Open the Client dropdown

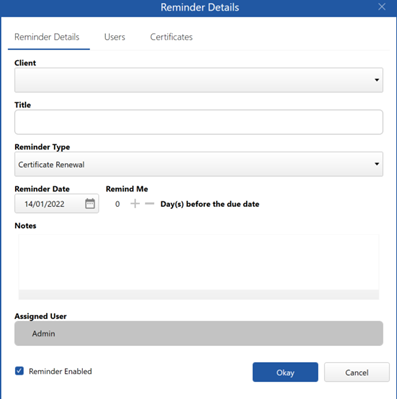tap(199, 80)
